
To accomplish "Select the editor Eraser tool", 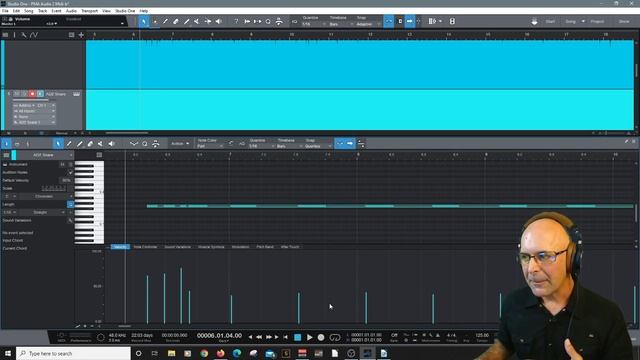I will (x=90, y=144).
